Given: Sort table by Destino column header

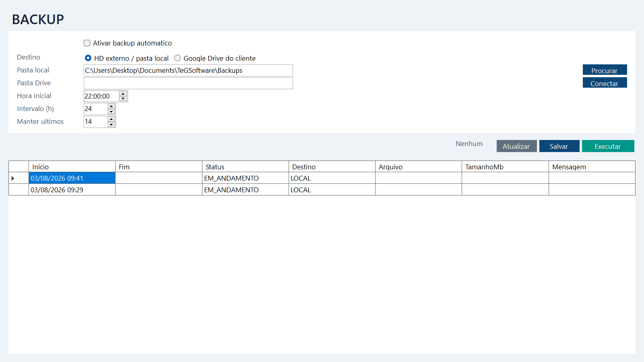Looking at the screenshot, I should tap(332, 167).
